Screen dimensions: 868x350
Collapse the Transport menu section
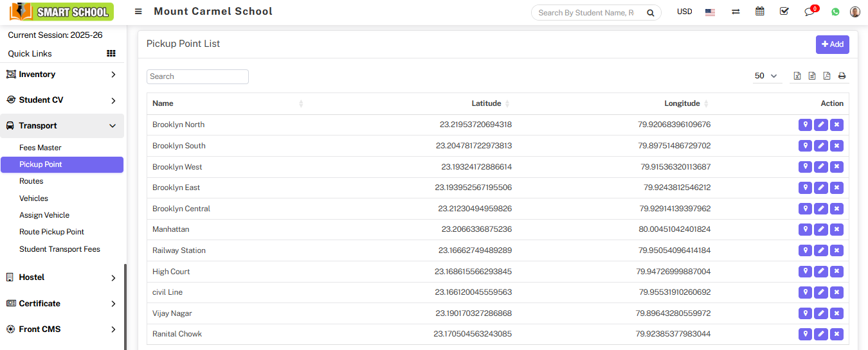[x=62, y=126]
